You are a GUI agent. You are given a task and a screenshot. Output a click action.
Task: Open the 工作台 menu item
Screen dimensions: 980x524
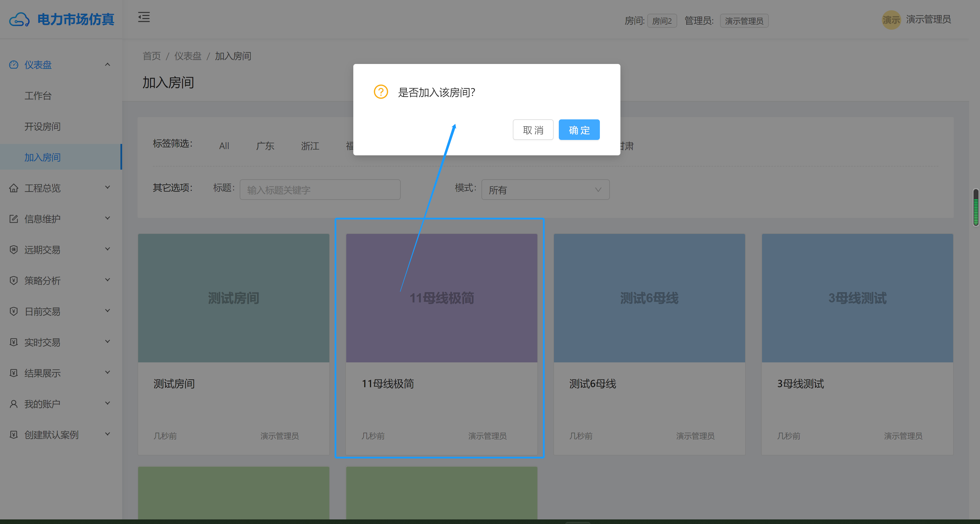click(x=61, y=95)
